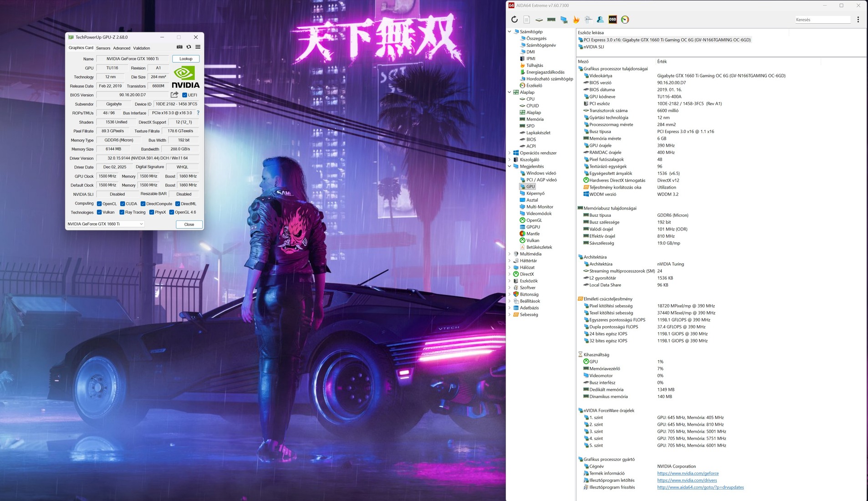This screenshot has height=501, width=868.
Task: Expand the Háttértár tree node
Action: (510, 261)
